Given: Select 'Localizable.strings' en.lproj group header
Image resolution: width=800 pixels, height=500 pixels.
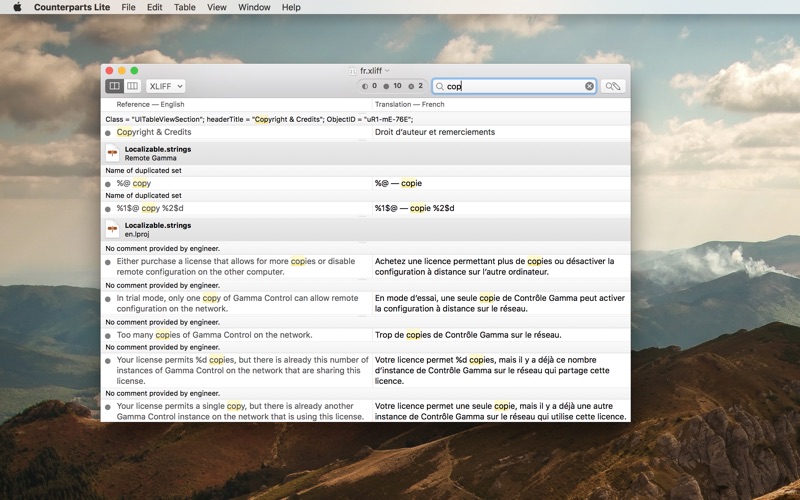Looking at the screenshot, I should (x=365, y=229).
